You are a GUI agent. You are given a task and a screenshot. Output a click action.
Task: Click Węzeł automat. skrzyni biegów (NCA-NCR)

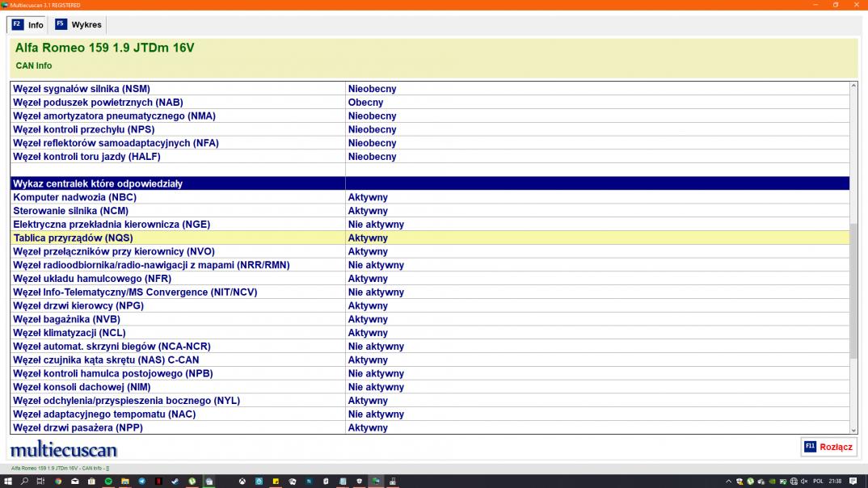(430, 347)
